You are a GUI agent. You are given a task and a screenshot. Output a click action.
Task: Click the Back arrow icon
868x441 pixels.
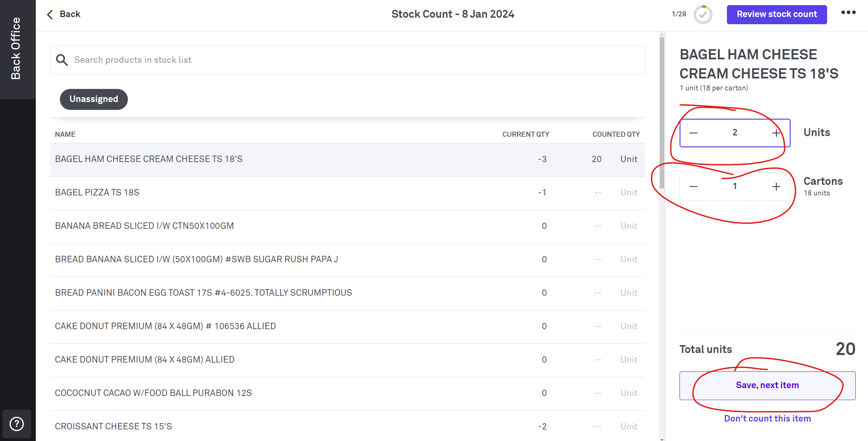50,14
